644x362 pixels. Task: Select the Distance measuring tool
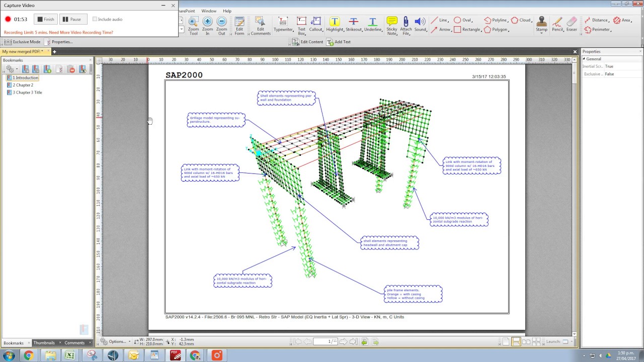tap(596, 20)
